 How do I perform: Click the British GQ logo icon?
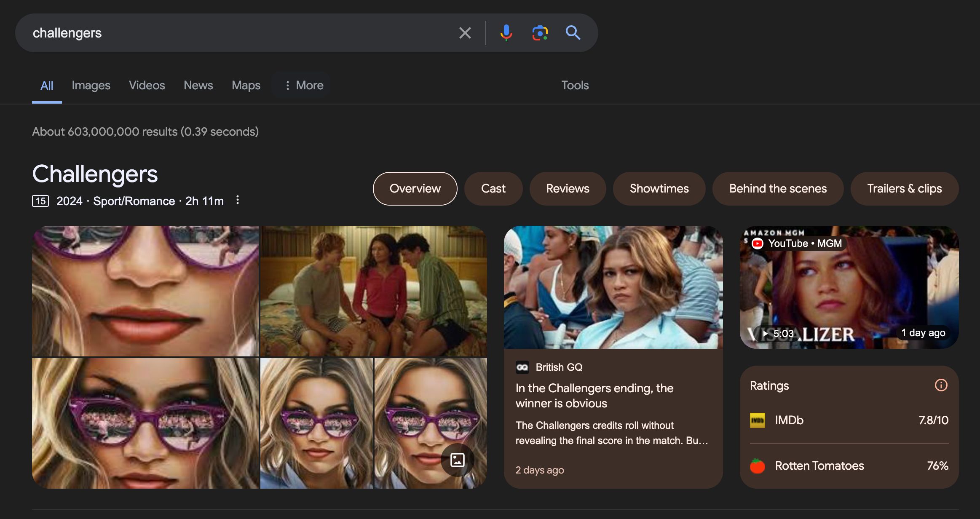point(522,367)
